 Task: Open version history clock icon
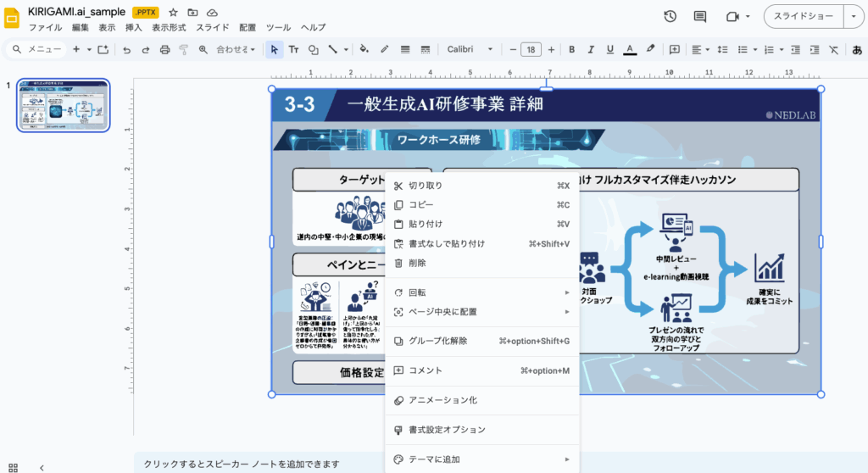pos(670,16)
